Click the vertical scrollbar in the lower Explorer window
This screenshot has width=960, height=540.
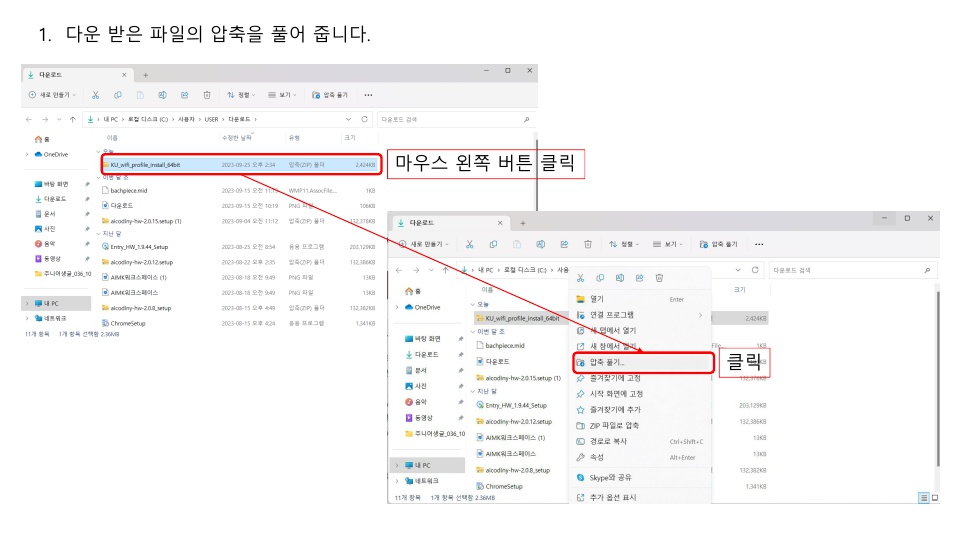click(x=937, y=380)
